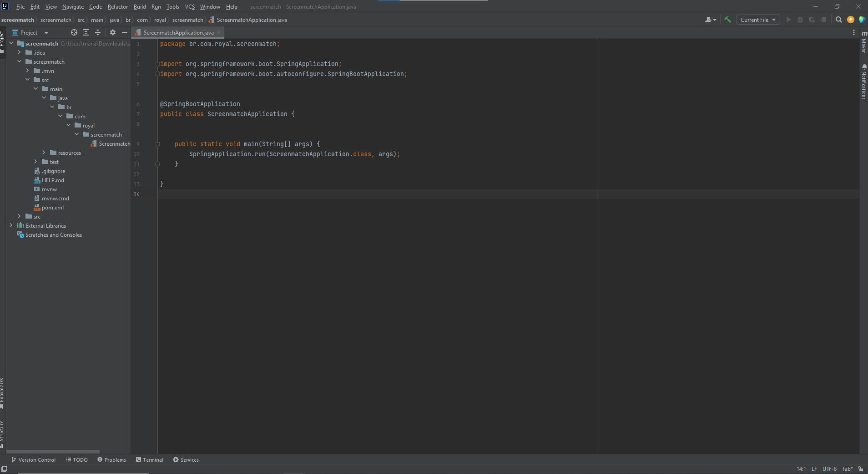
Task: Open the Services tool window
Action: click(x=186, y=460)
